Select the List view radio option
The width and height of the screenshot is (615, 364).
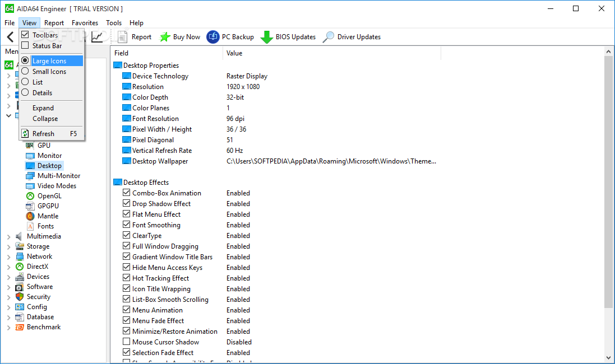coord(25,82)
